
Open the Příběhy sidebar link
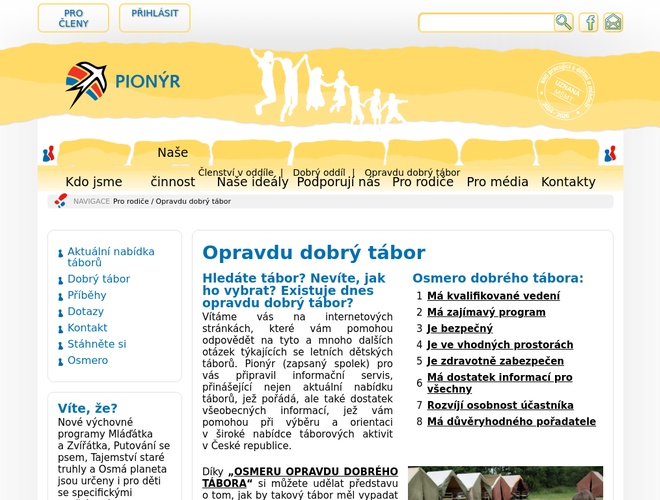[86, 295]
